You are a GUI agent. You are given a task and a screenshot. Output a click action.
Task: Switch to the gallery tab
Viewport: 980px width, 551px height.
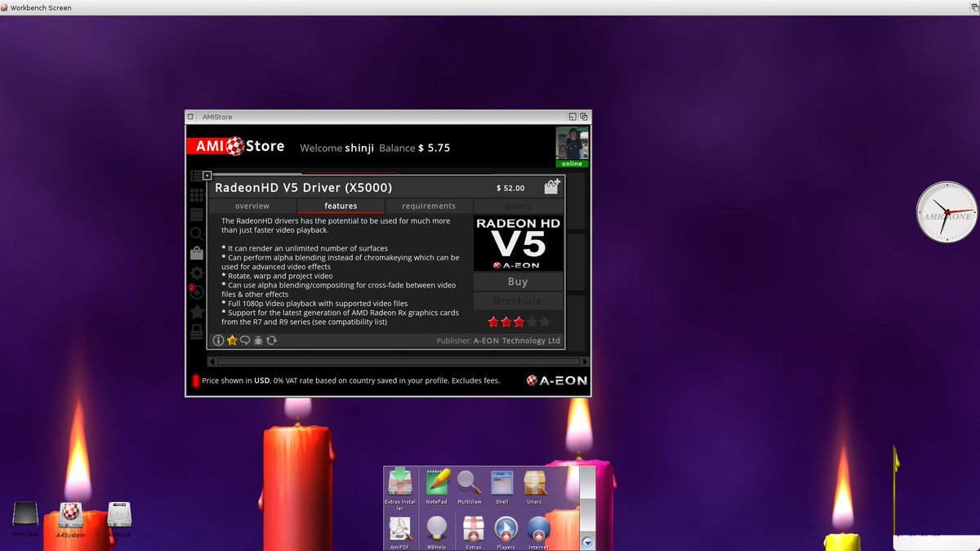pyautogui.click(x=518, y=206)
